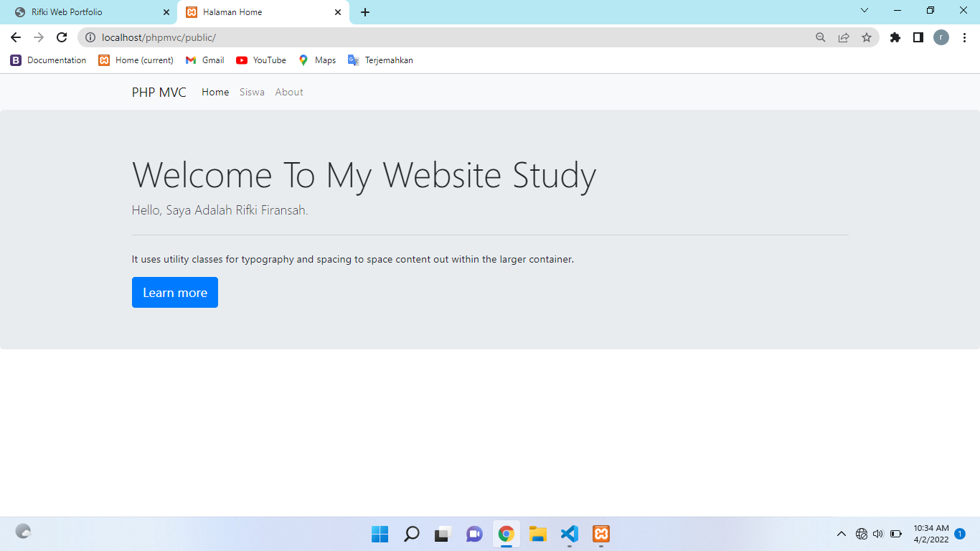Viewport: 980px width, 551px height.
Task: Click the Learn more button
Action: [175, 293]
